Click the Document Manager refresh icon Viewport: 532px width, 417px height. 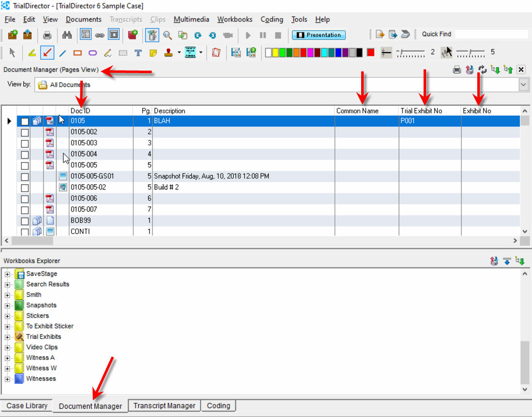point(482,70)
